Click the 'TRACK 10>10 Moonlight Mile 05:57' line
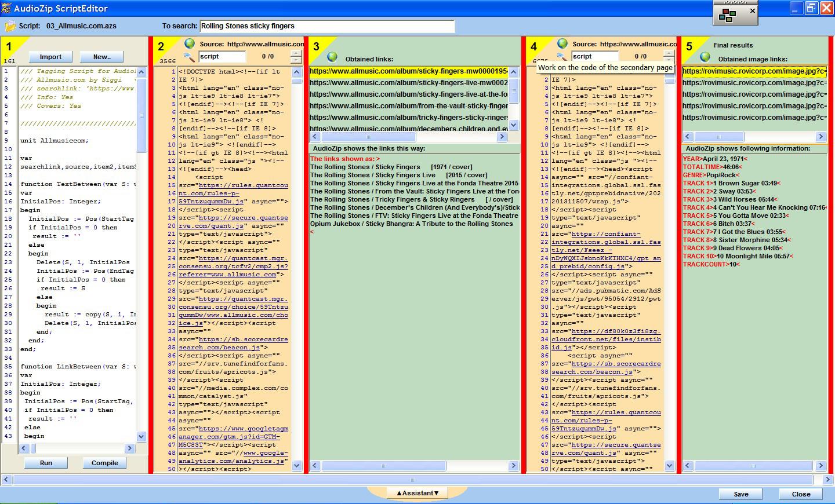This screenshot has height=504, width=835. (738, 256)
